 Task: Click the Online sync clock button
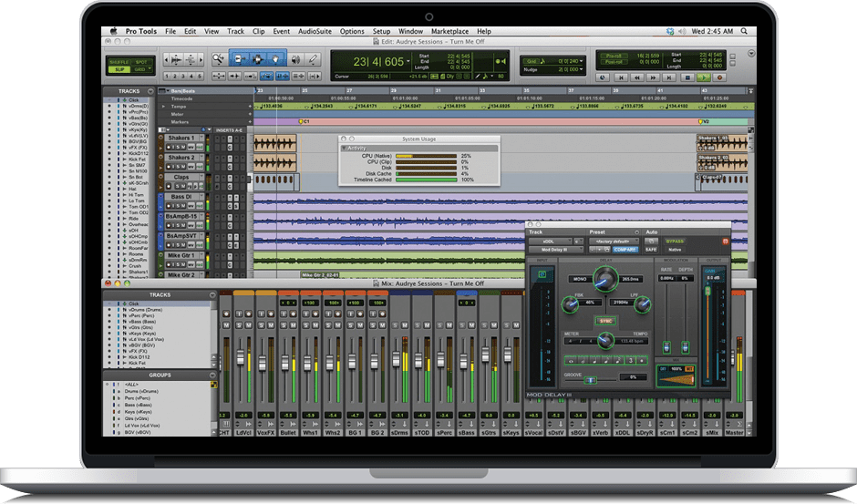click(x=603, y=77)
